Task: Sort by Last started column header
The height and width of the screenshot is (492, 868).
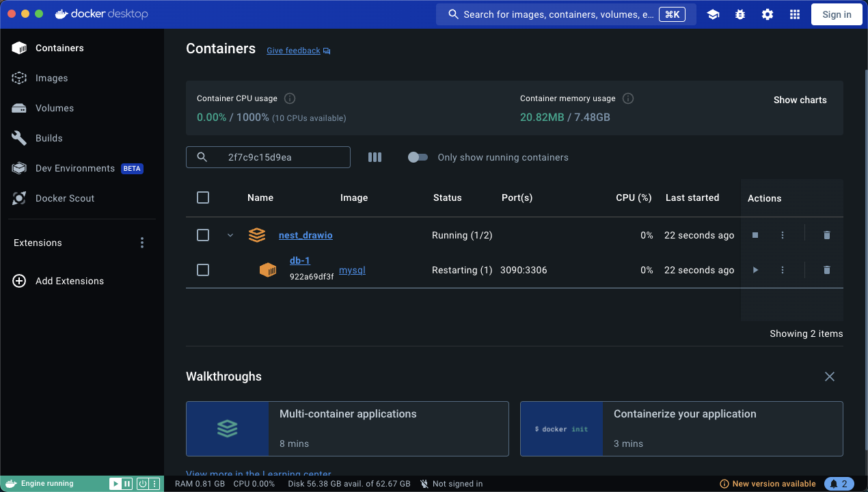Action: coord(692,197)
